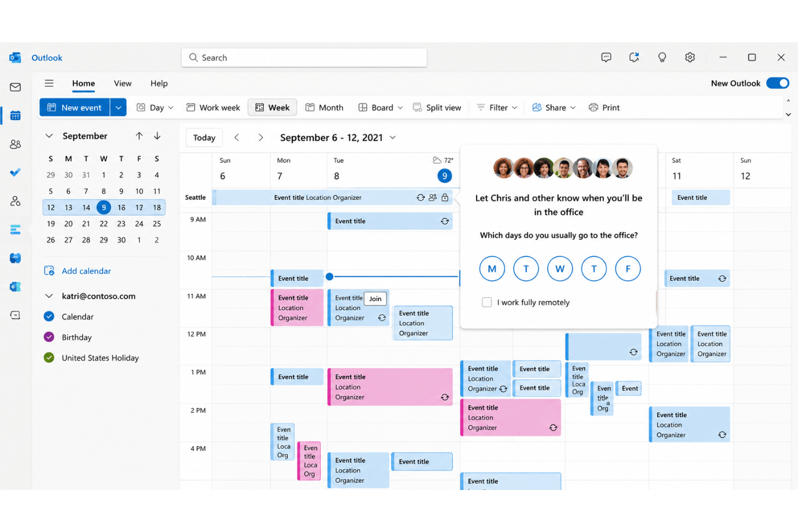Screen dimensions: 798x532
Task: Click the notification sync icon in title bar
Action: [x=634, y=57]
